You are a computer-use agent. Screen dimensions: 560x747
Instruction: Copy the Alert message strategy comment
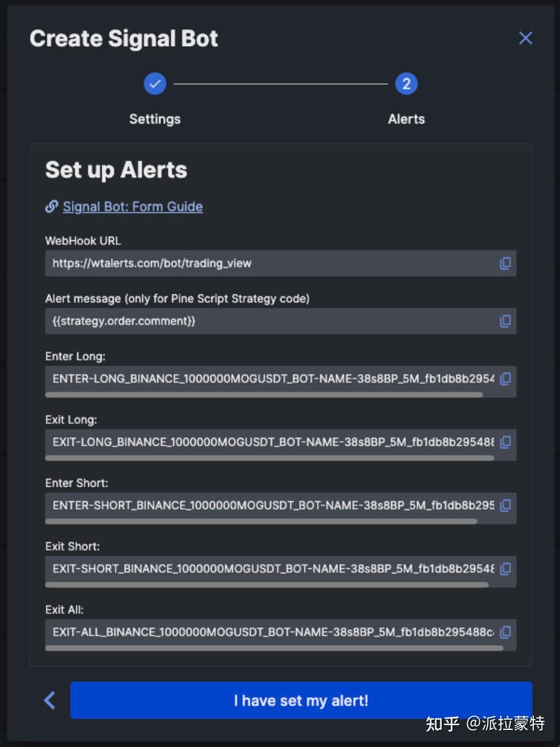tap(505, 321)
